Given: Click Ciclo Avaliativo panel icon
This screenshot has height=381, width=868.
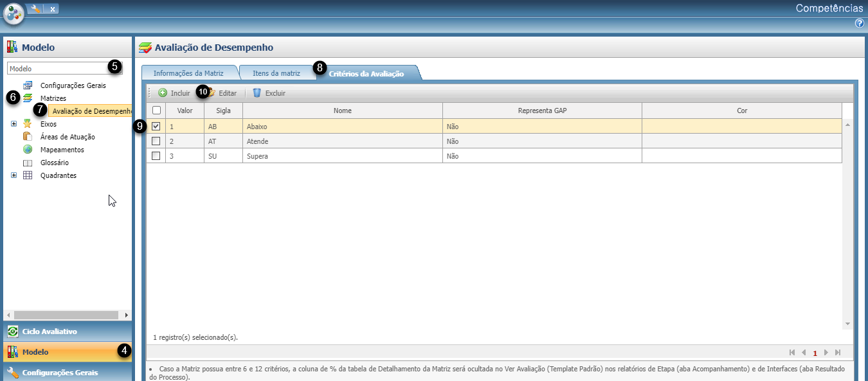Looking at the screenshot, I should tap(13, 332).
